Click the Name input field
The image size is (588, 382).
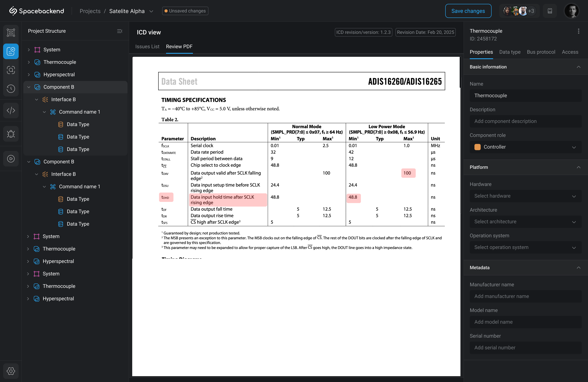coord(526,96)
